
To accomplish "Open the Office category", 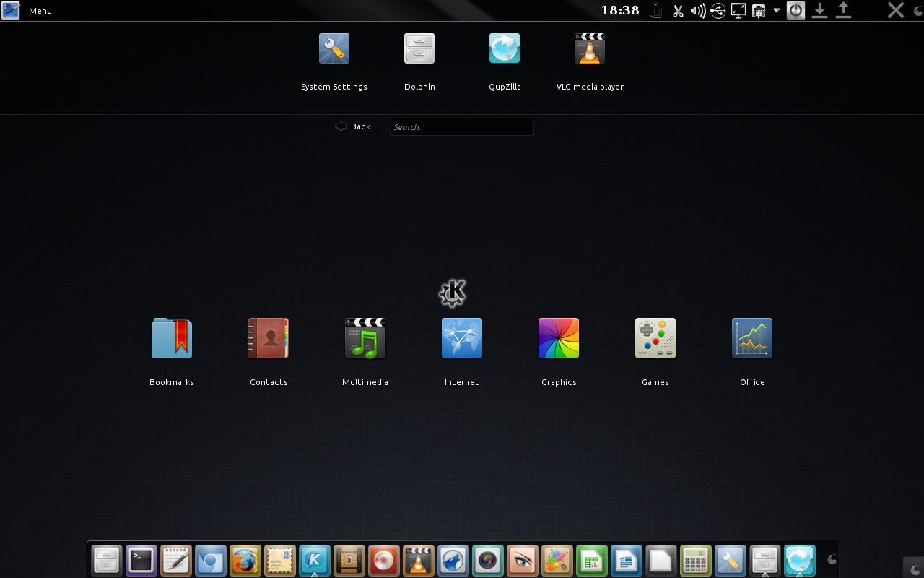I will coord(752,351).
